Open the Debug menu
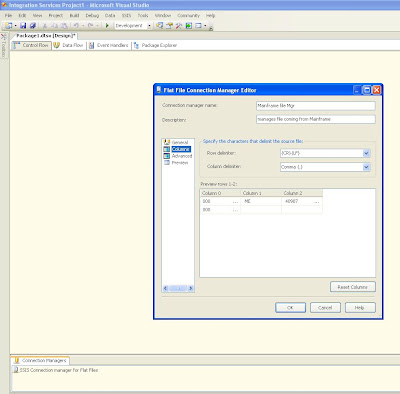The width and height of the screenshot is (400, 394). [92, 15]
